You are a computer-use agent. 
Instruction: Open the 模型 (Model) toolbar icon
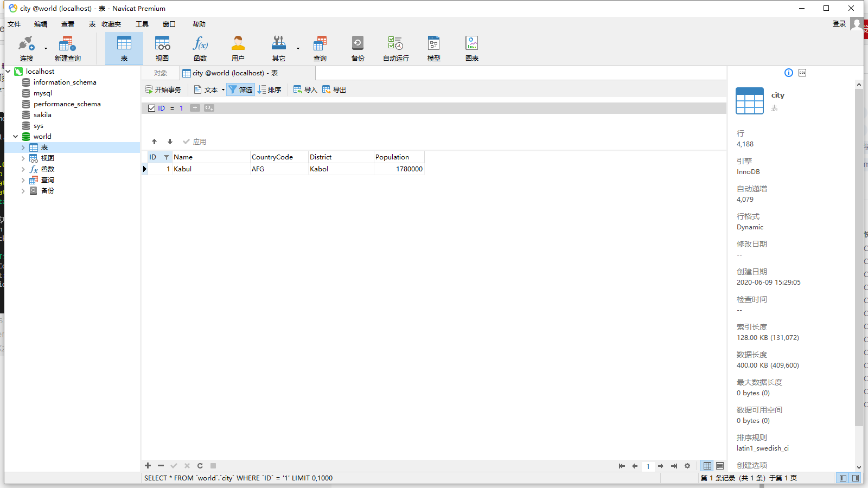tap(434, 48)
